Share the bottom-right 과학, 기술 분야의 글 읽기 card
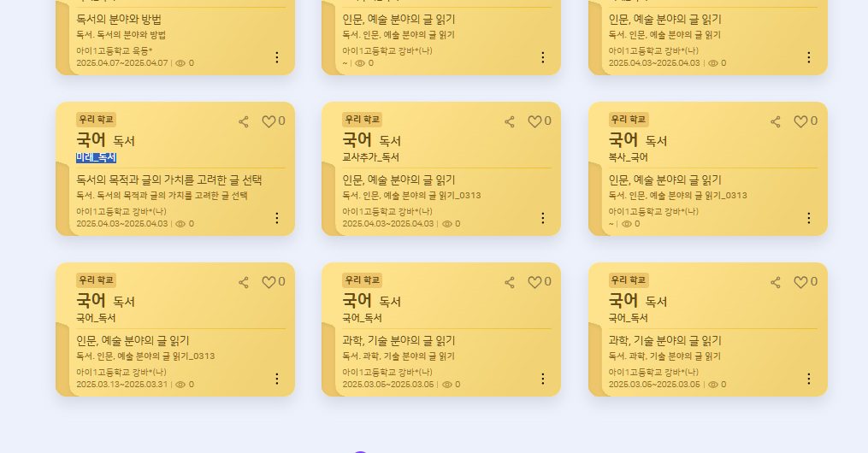Image resolution: width=868 pixels, height=453 pixels. [776, 283]
